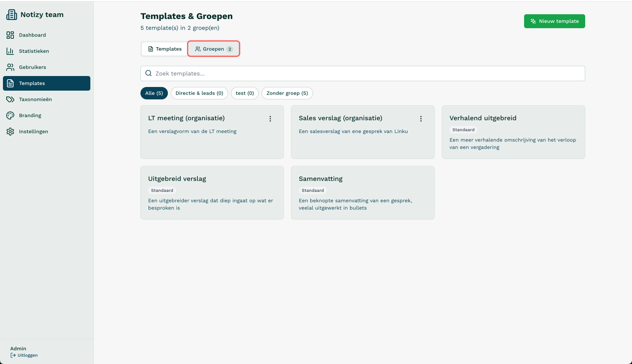Create a new template with Nieuw template
This screenshot has height=364, width=632.
pyautogui.click(x=554, y=21)
